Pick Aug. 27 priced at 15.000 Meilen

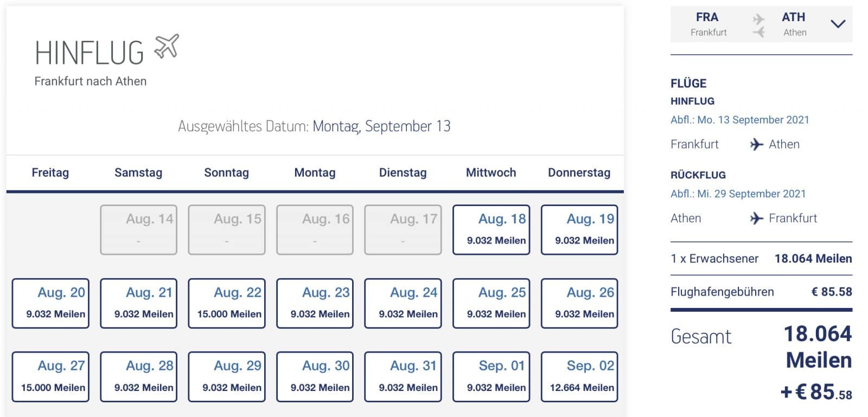(50, 376)
